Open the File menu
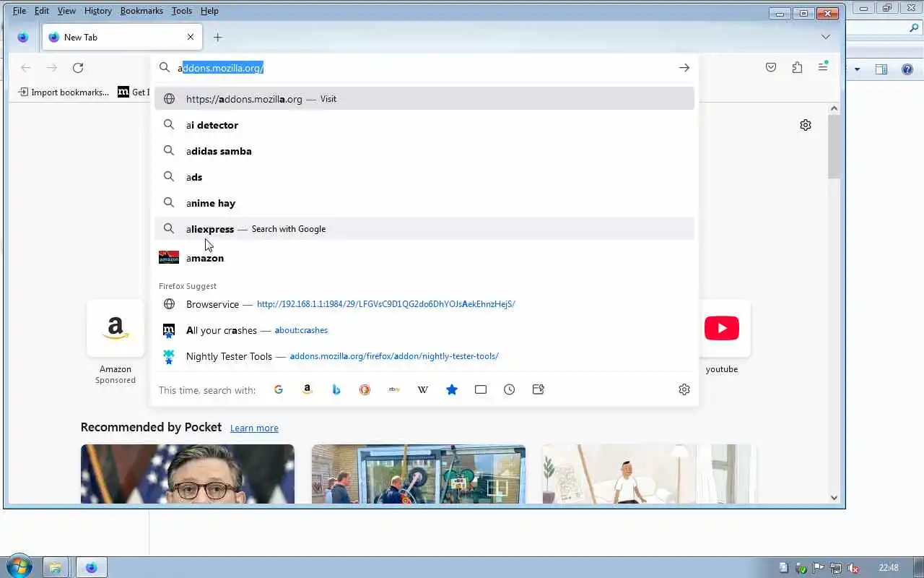 (19, 11)
